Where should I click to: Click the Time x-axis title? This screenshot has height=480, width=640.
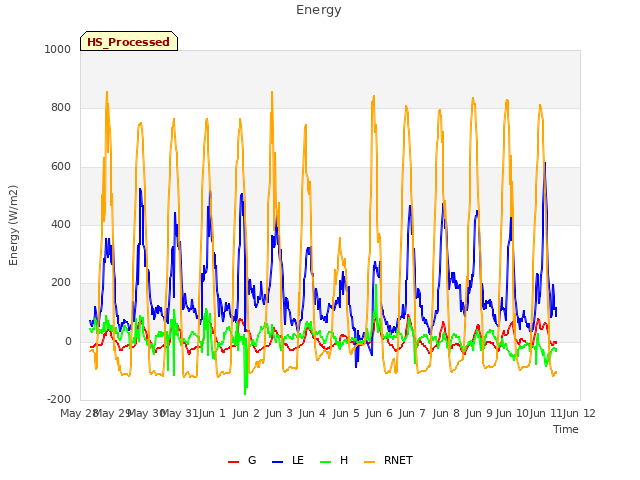(566, 429)
